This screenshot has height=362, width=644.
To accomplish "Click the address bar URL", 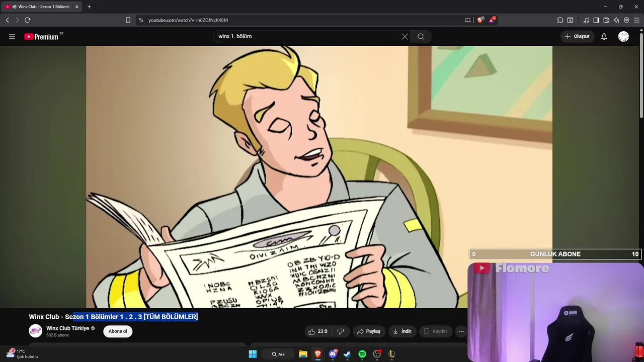I will click(x=188, y=20).
